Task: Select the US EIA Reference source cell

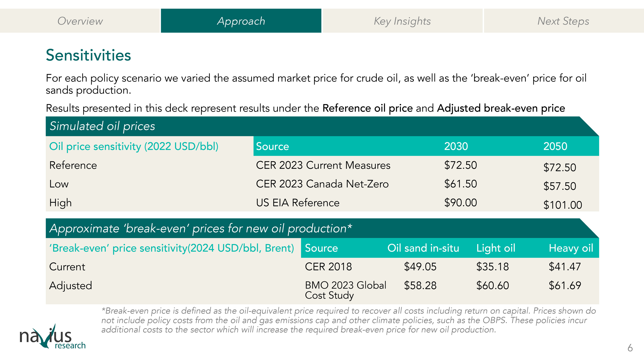Action: click(x=298, y=203)
